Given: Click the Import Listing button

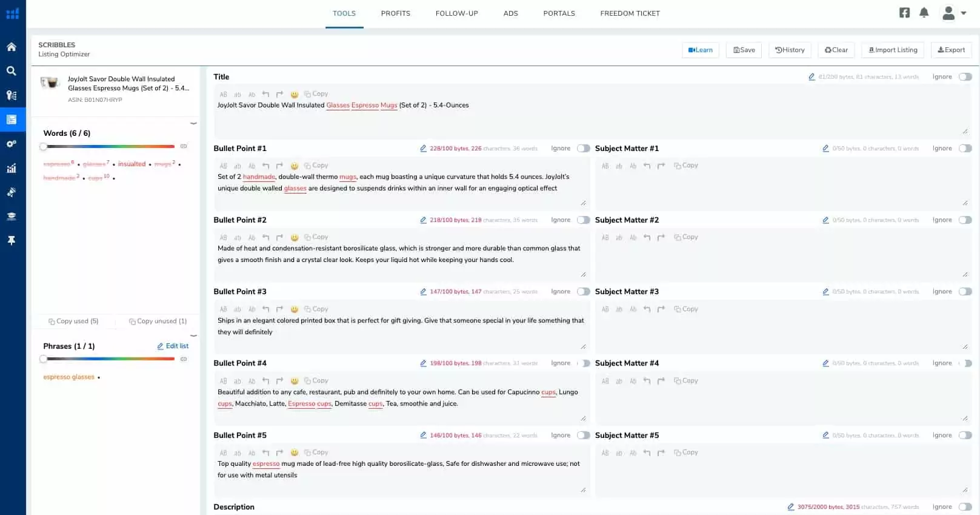Looking at the screenshot, I should (893, 50).
